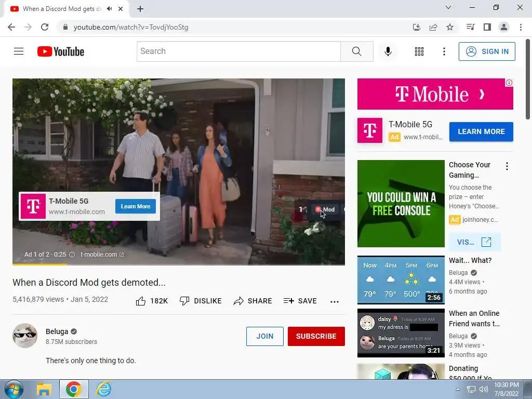Go back in Chrome

click(x=11, y=27)
